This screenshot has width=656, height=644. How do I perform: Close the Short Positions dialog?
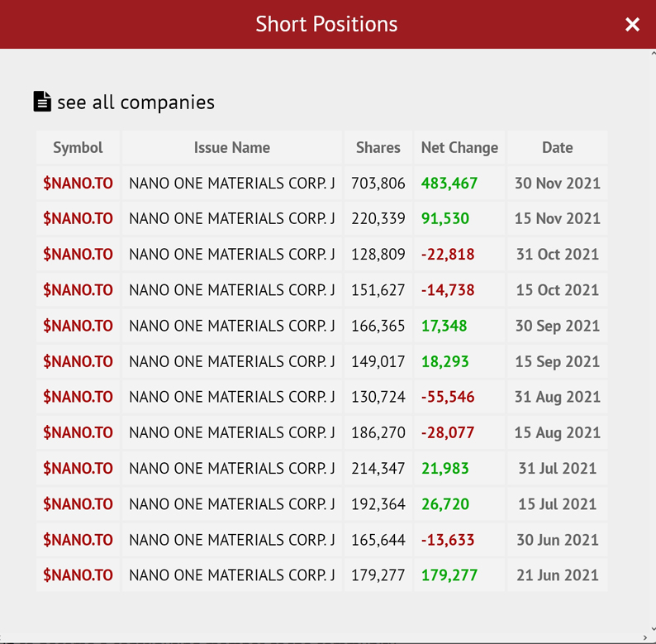click(x=632, y=24)
